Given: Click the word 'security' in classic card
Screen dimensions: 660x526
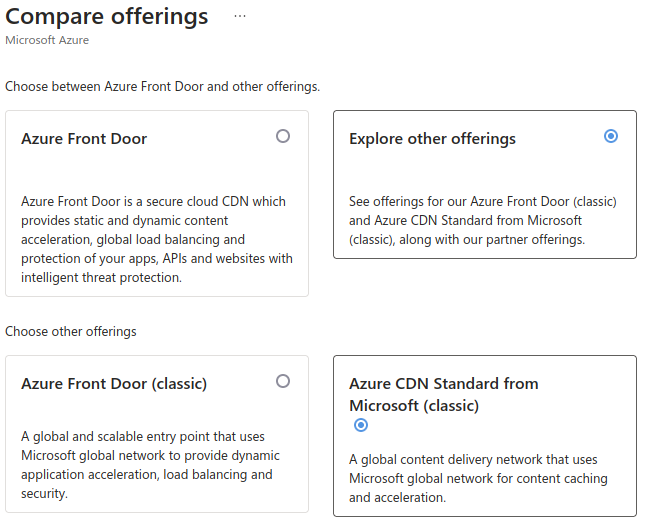Looking at the screenshot, I should pos(43,493).
